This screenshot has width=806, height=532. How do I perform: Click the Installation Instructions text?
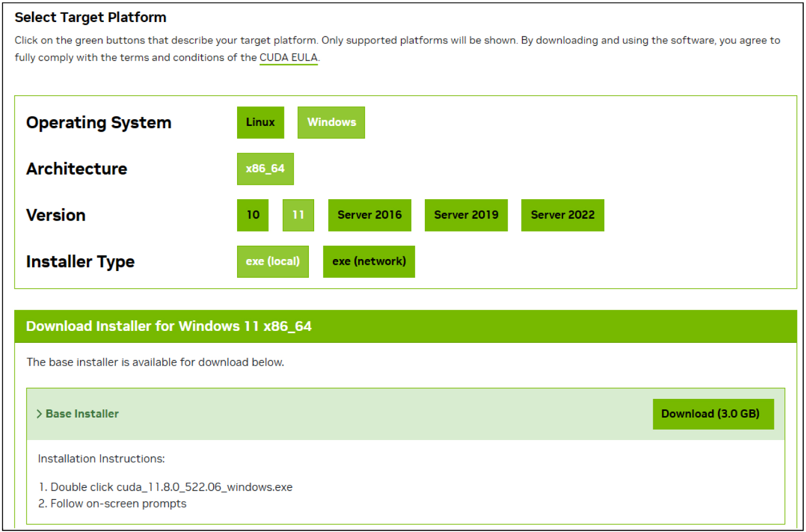101,459
